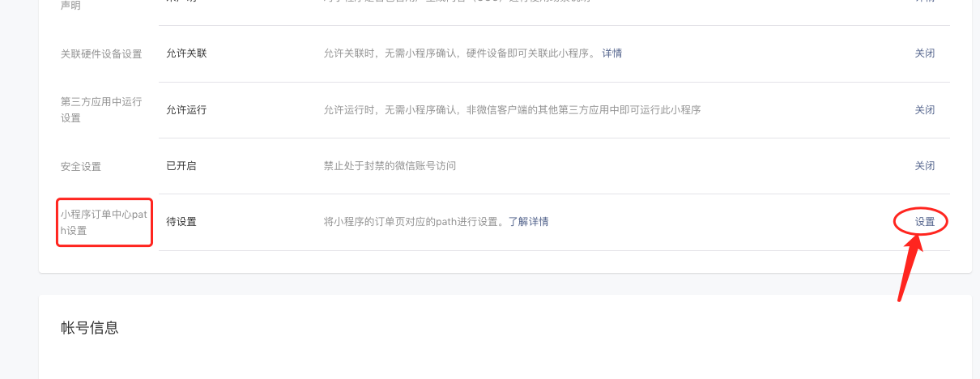Click 关闭 link for 第三方应用中运行设置
This screenshot has height=379, width=980.
click(925, 110)
